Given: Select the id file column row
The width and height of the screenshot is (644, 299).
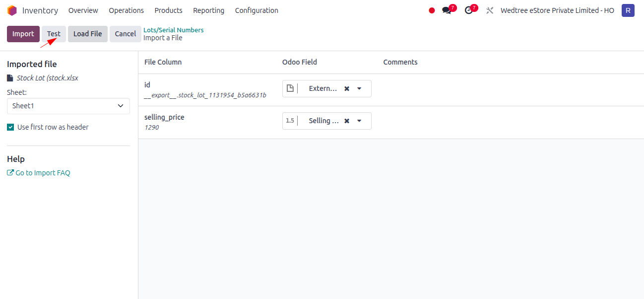Looking at the screenshot, I should (391, 90).
